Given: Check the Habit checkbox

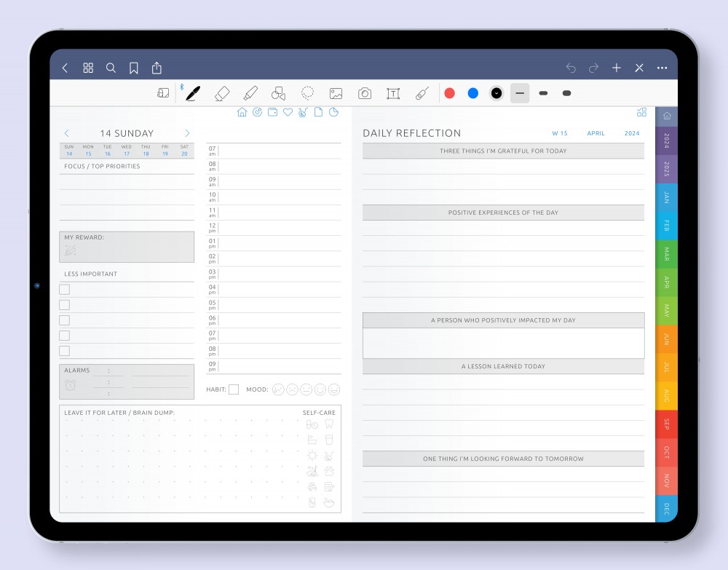Looking at the screenshot, I should [x=234, y=389].
